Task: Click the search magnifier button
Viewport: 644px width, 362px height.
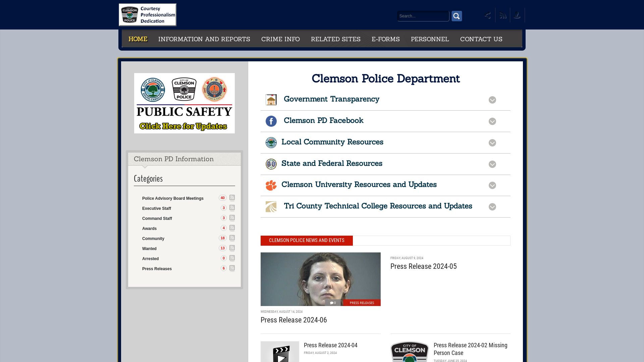Action: tap(457, 16)
